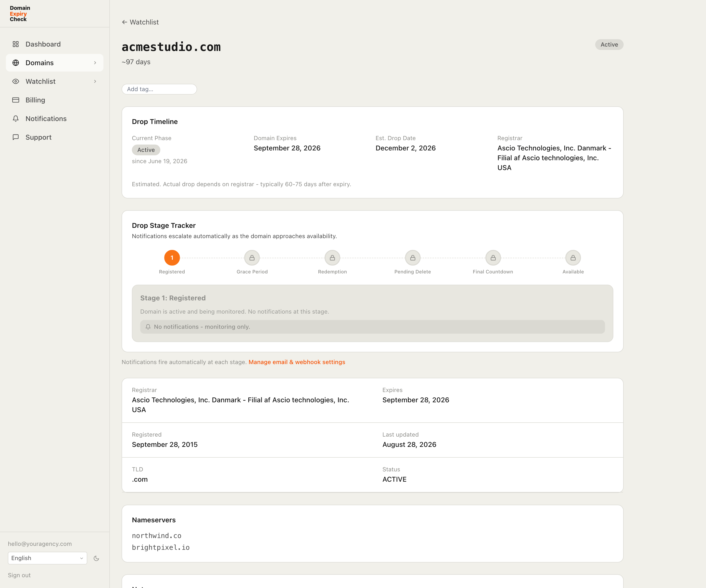
Task: Click nameserver northwind.co
Action: pyautogui.click(x=157, y=536)
